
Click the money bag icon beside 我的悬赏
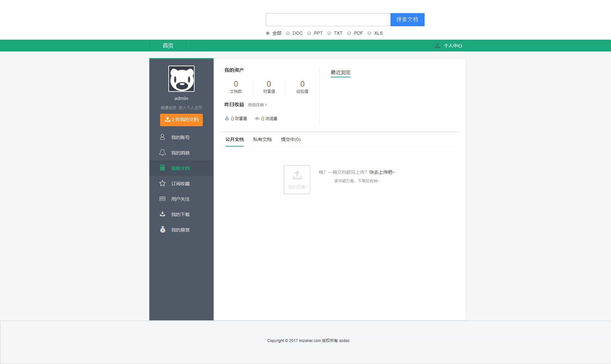[162, 230]
